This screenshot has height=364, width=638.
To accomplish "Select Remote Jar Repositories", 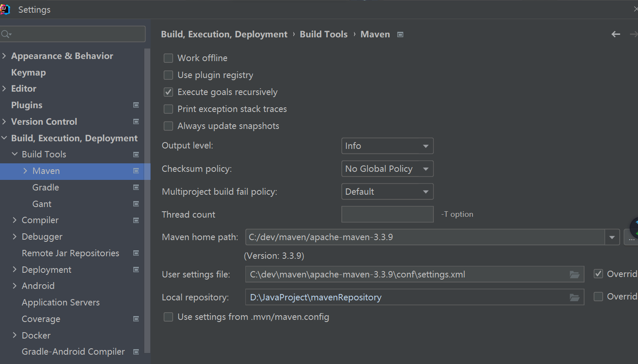I will pyautogui.click(x=70, y=253).
